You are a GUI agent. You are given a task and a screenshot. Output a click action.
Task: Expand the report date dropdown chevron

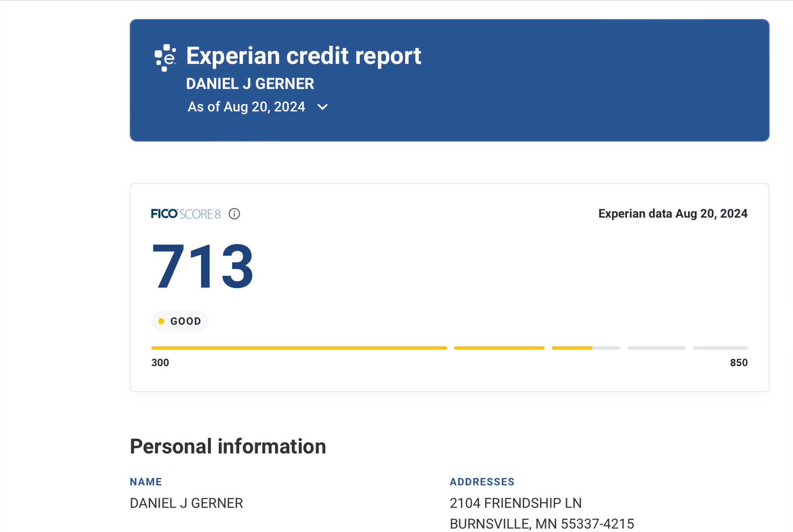coord(323,107)
